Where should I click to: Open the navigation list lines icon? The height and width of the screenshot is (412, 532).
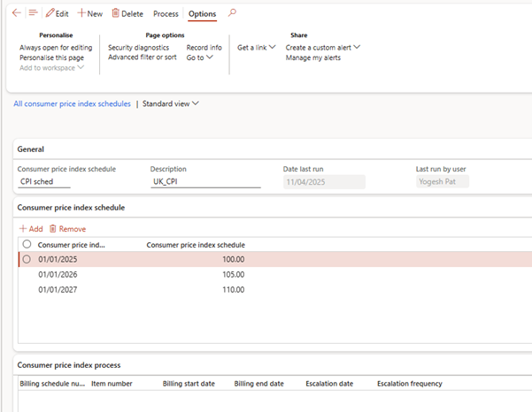point(33,13)
